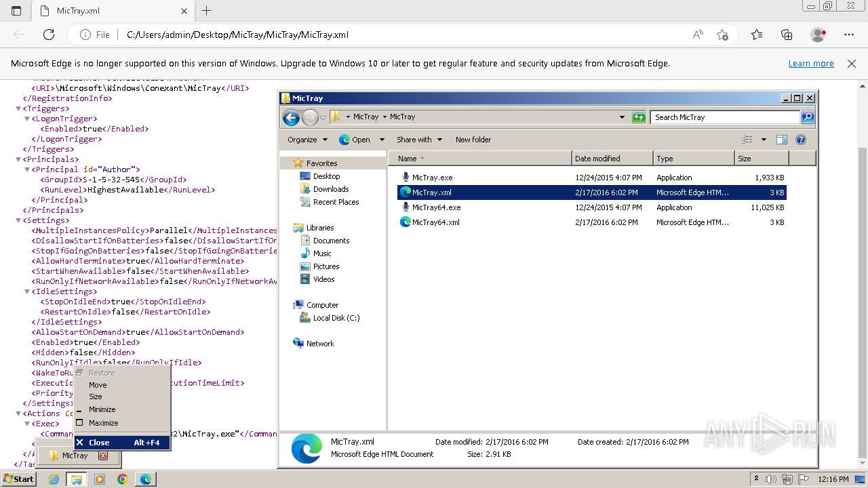Open Edge read aloud option in address bar

[698, 35]
